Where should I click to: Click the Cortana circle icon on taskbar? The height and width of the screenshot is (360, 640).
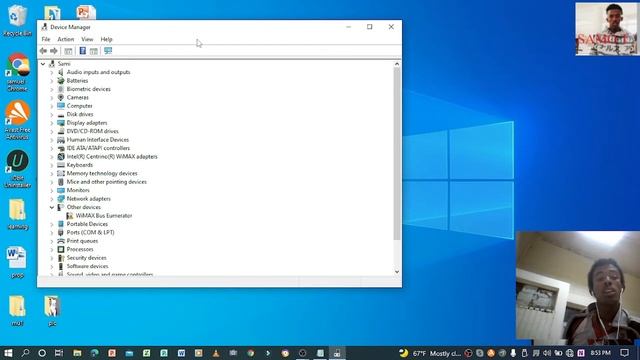tap(42, 353)
